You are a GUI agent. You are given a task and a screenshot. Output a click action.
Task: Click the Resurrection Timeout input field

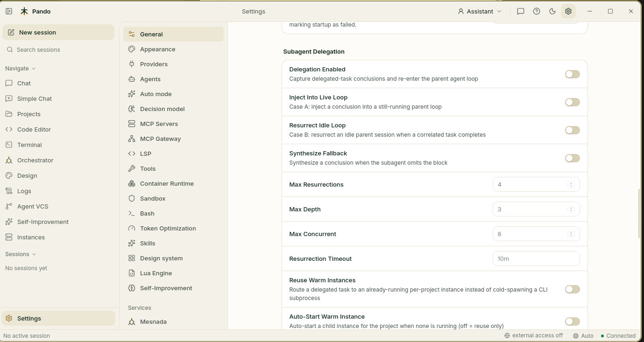pos(536,258)
